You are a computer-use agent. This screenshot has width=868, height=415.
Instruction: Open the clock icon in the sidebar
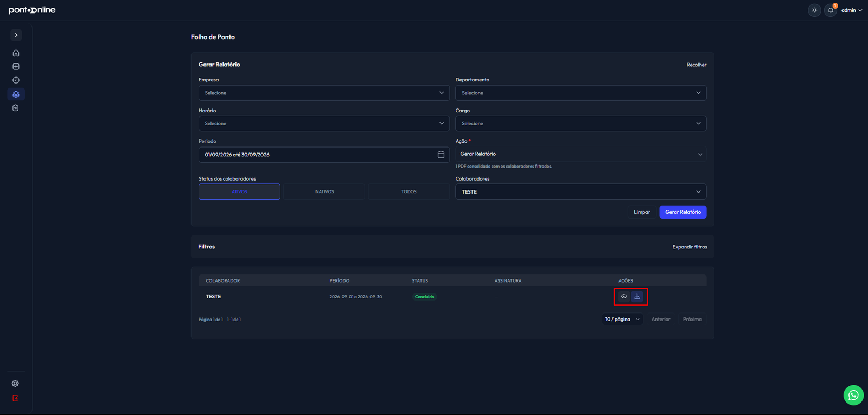[16, 80]
